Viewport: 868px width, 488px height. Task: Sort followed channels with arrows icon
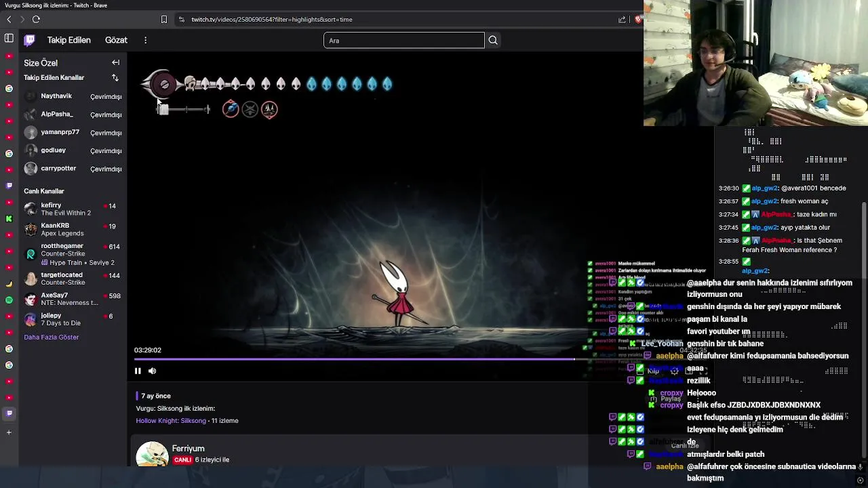click(x=115, y=78)
